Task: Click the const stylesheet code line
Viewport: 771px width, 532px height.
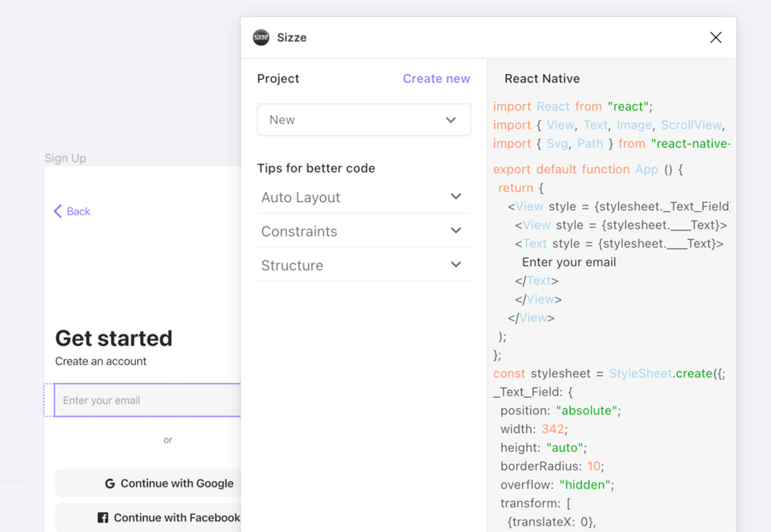Action: tap(609, 373)
